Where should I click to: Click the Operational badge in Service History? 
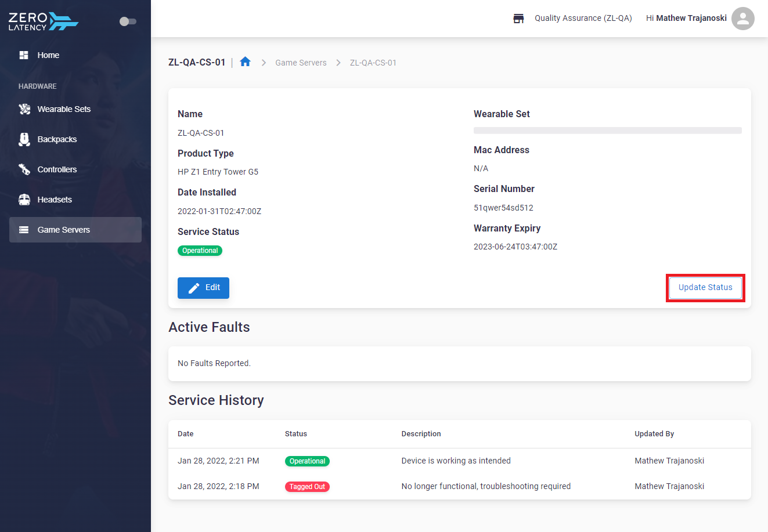coord(307,461)
